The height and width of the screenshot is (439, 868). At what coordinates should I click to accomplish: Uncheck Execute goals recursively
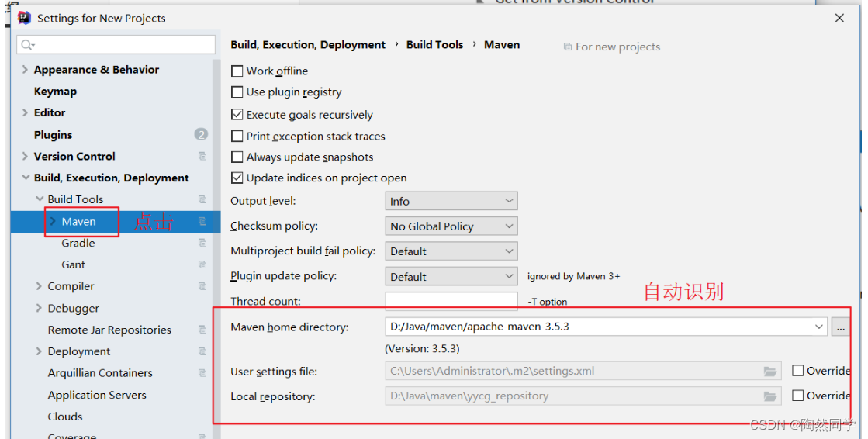237,115
